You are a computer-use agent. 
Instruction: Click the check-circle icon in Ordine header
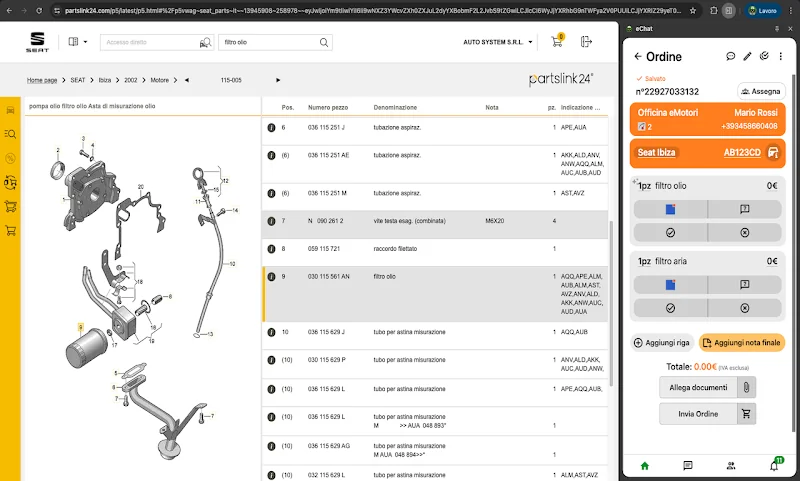click(x=764, y=56)
